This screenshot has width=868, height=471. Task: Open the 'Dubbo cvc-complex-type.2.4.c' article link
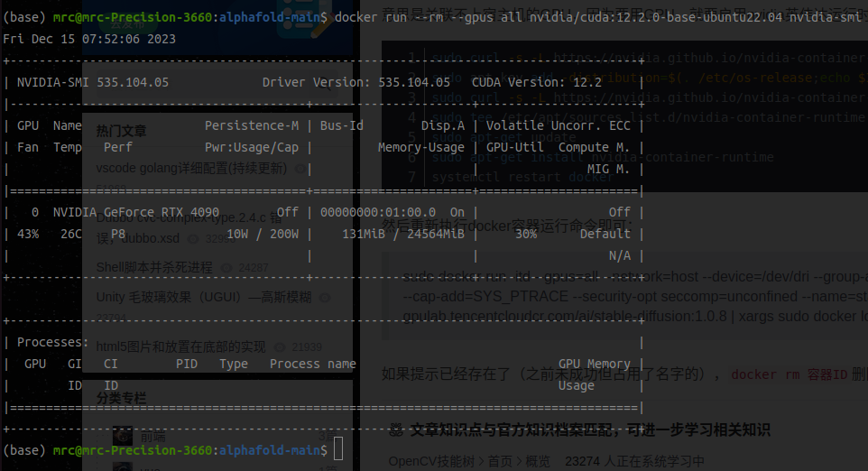[x=189, y=227]
